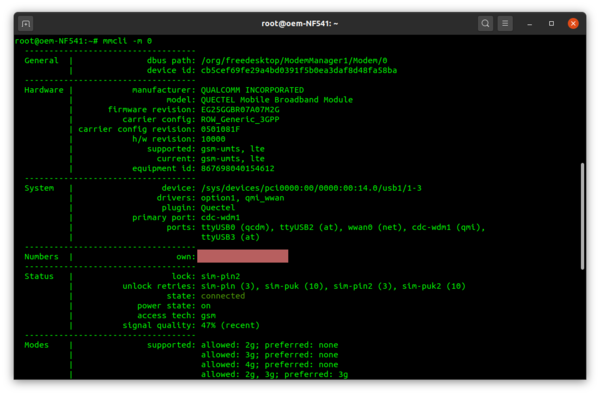Click primary port cdc-wdm1
This screenshot has height=395, width=600.
pos(220,217)
